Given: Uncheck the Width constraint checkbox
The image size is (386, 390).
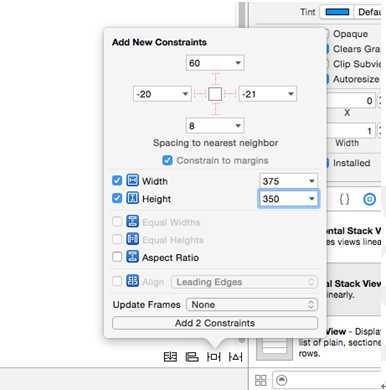Looking at the screenshot, I should pos(117,180).
